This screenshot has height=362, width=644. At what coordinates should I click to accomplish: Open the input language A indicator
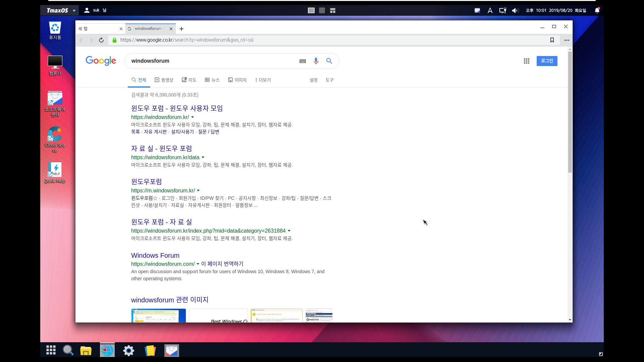(490, 10)
